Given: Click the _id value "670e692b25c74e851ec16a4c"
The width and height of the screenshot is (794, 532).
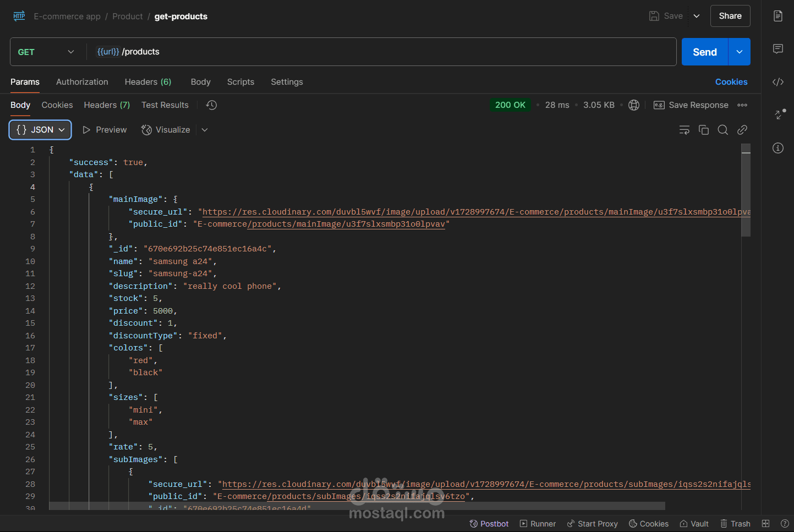Looking at the screenshot, I should click(207, 249).
